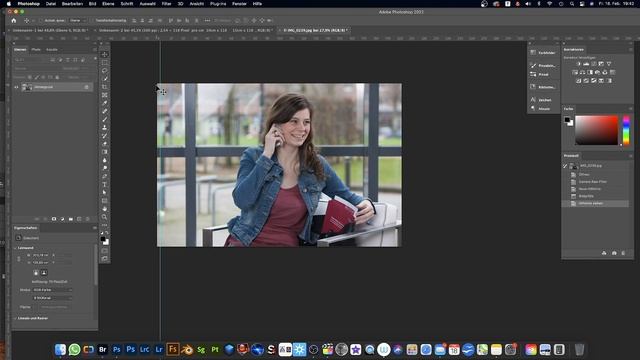Create new adjustment layer icon in Ebenen panel
The image size is (640, 360).
click(62, 219)
